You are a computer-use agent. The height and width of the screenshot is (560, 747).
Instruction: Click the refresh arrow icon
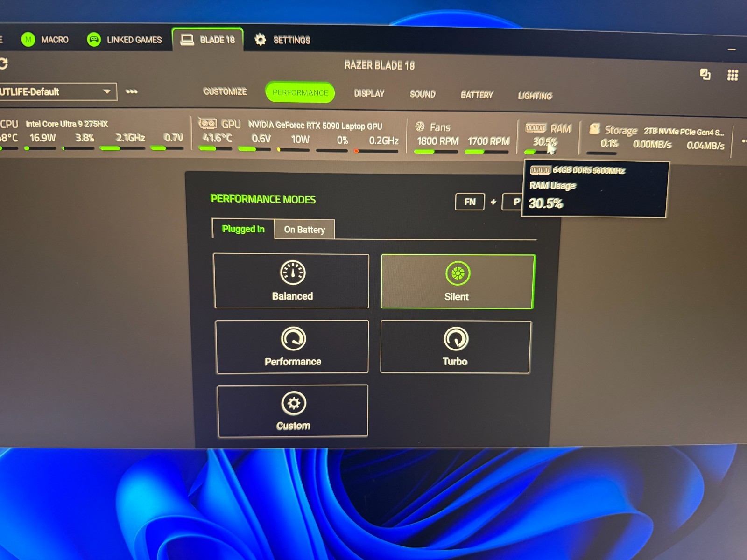pyautogui.click(x=4, y=63)
